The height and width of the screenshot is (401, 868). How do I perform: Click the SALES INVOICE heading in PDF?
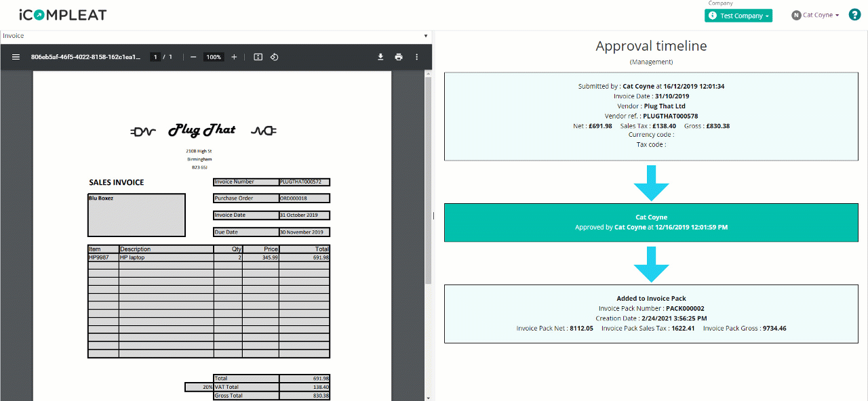pyautogui.click(x=117, y=183)
